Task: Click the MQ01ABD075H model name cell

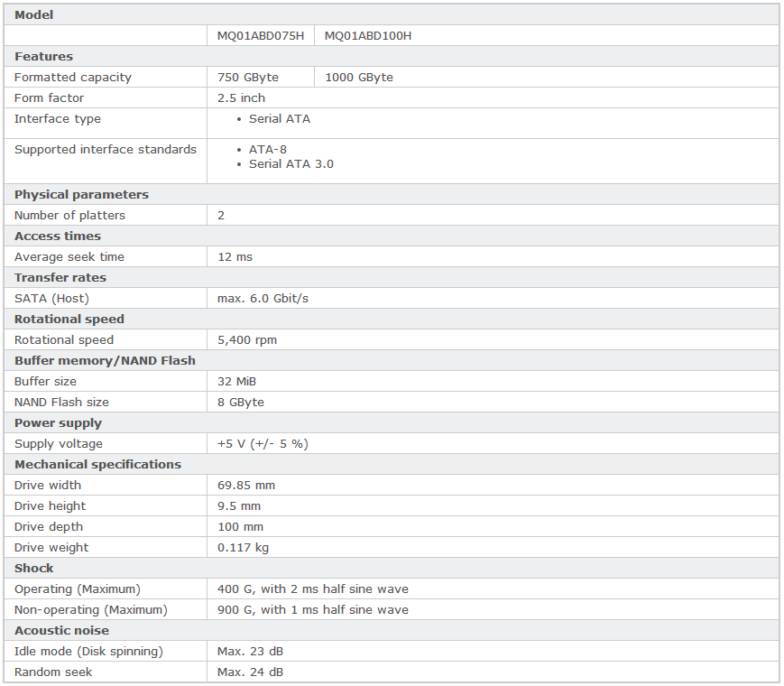Action: (x=261, y=36)
